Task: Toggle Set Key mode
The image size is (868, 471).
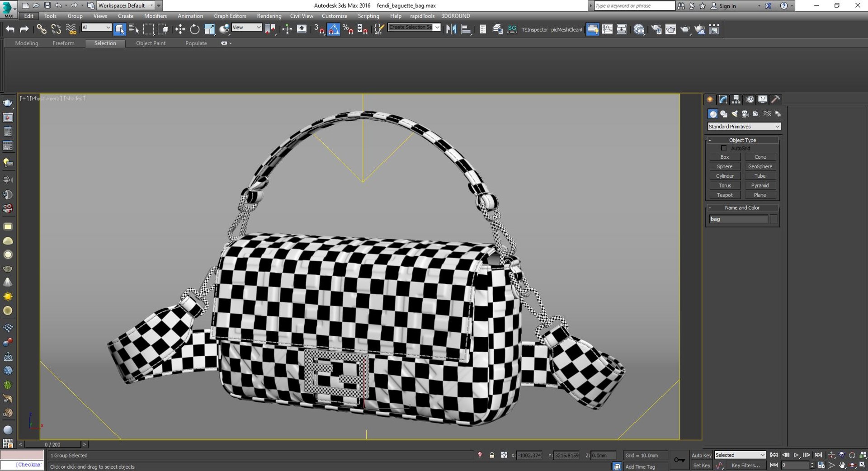Action: 701,466
